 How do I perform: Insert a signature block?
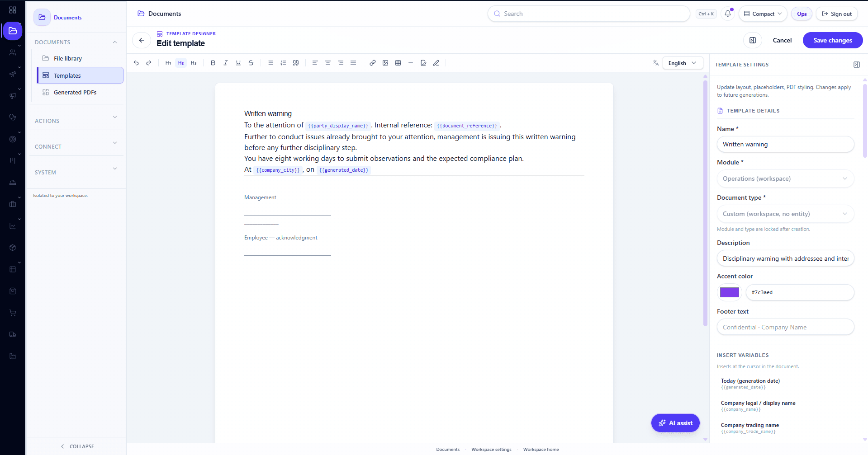(x=423, y=63)
